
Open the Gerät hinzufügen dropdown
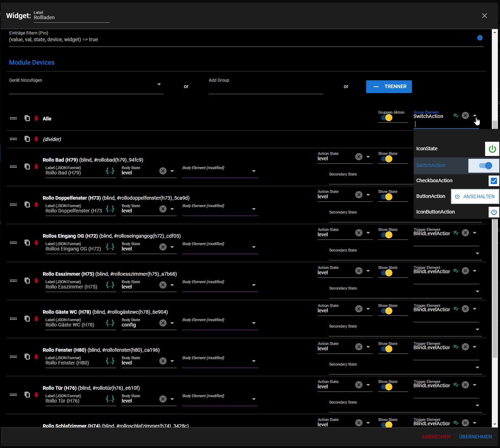tap(159, 84)
